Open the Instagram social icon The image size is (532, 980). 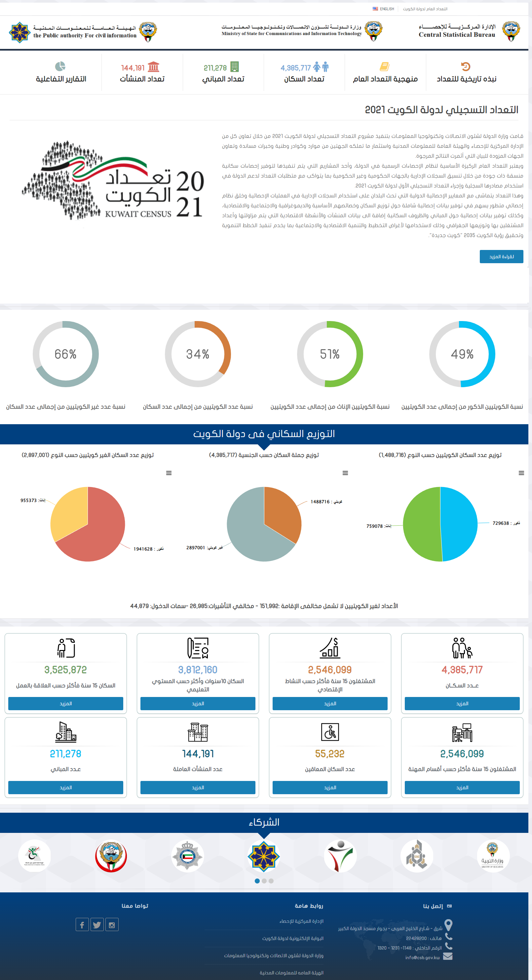tap(112, 924)
